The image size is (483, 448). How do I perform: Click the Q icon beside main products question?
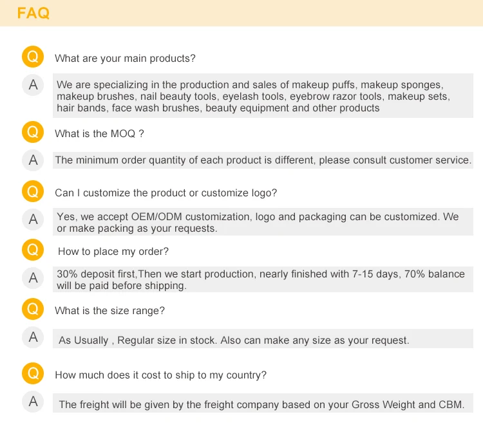click(x=33, y=57)
